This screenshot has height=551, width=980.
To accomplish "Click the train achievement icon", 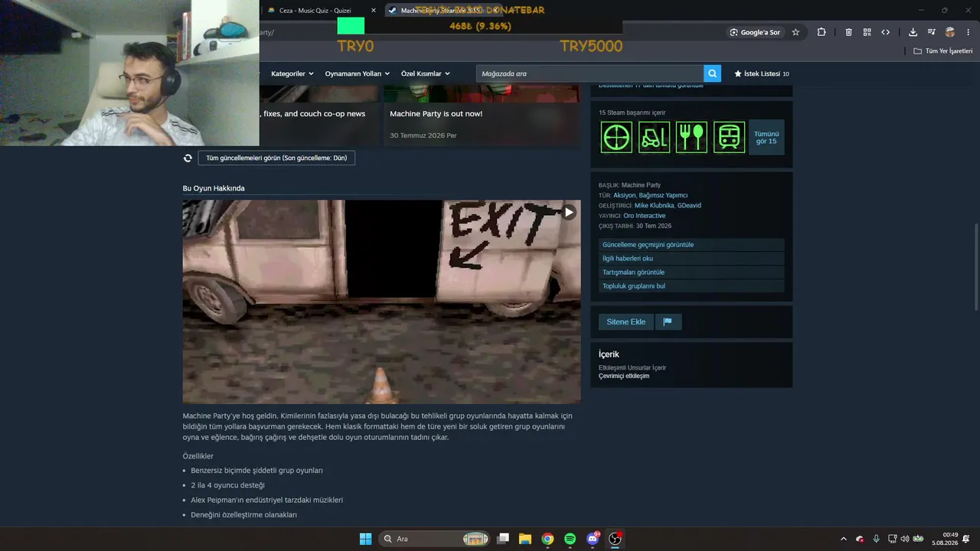I will (x=730, y=137).
